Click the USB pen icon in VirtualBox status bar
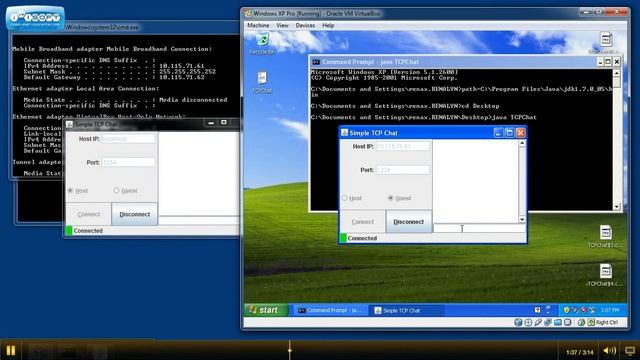Image resolution: width=640 pixels, height=360 pixels. 538,322
